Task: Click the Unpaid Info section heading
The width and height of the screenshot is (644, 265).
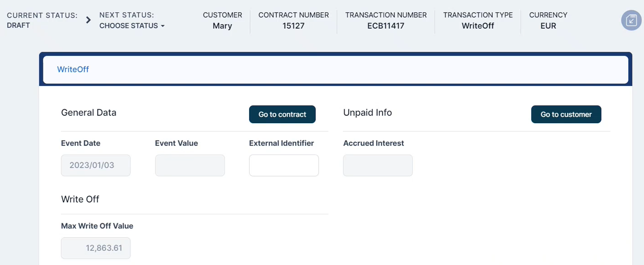Action: tap(367, 113)
